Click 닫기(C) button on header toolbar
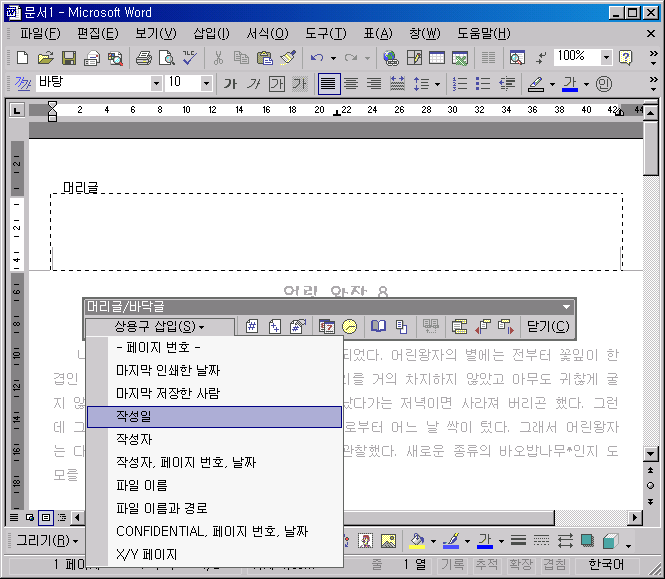 click(548, 327)
